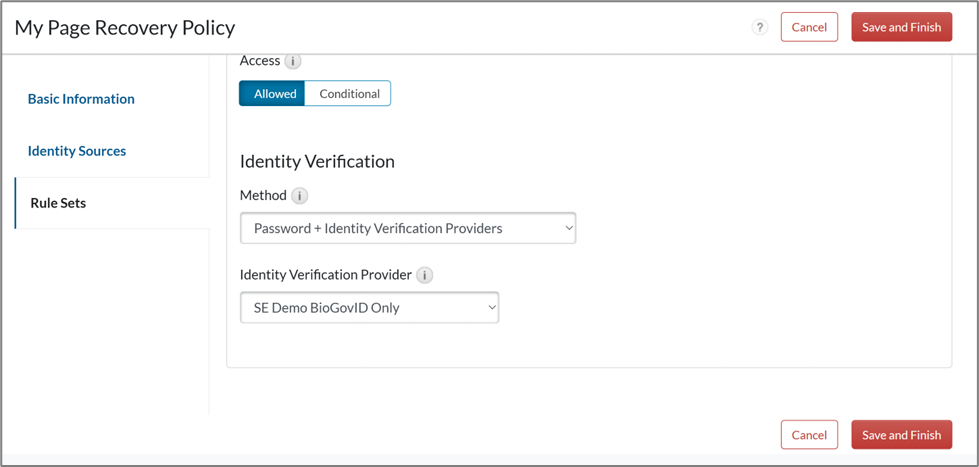
Task: Click the Identity Verification Provider info icon
Action: [425, 275]
